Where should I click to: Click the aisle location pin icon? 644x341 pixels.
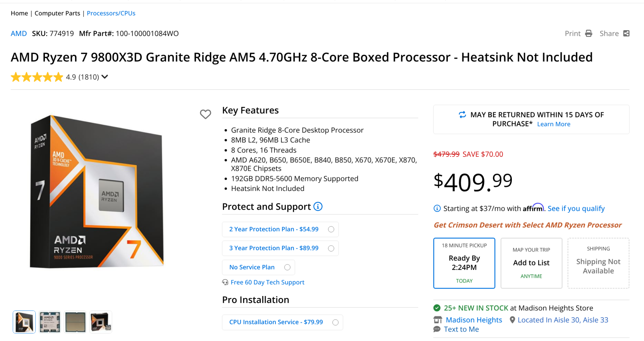512,320
